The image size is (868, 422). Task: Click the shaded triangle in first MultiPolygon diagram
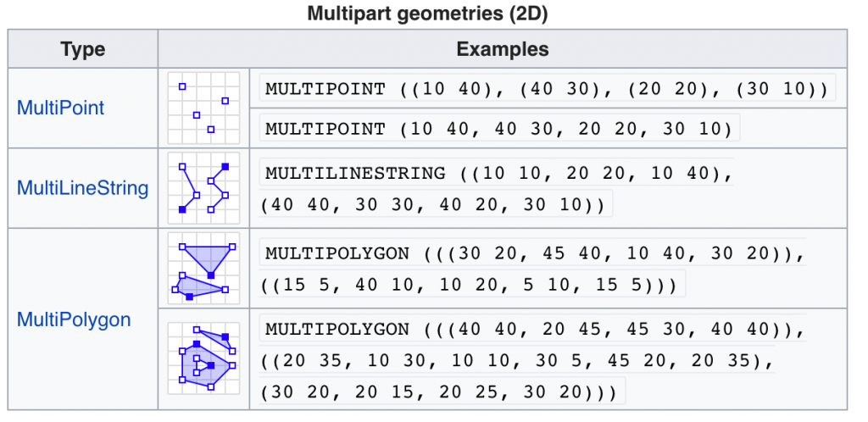(207, 258)
